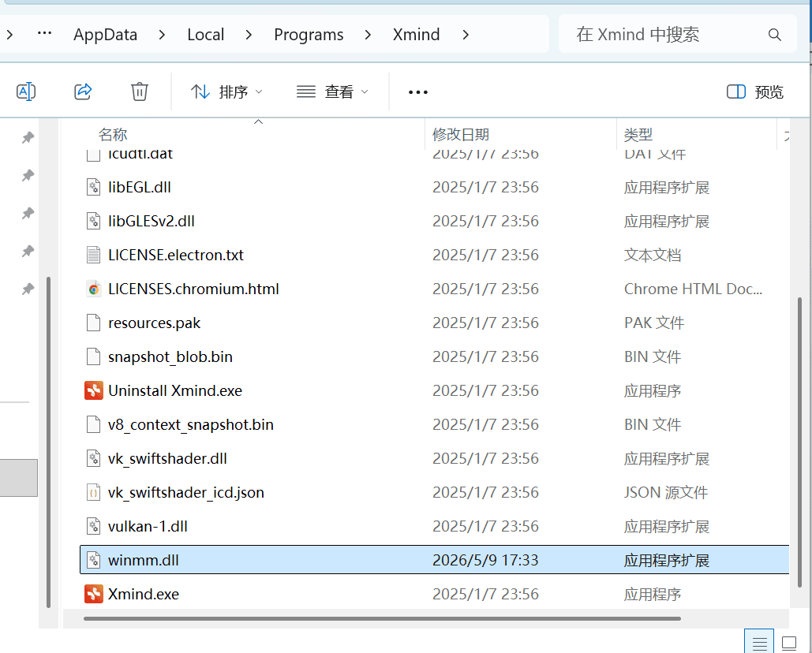Click the Delete trash can icon
The height and width of the screenshot is (653, 812).
(140, 91)
